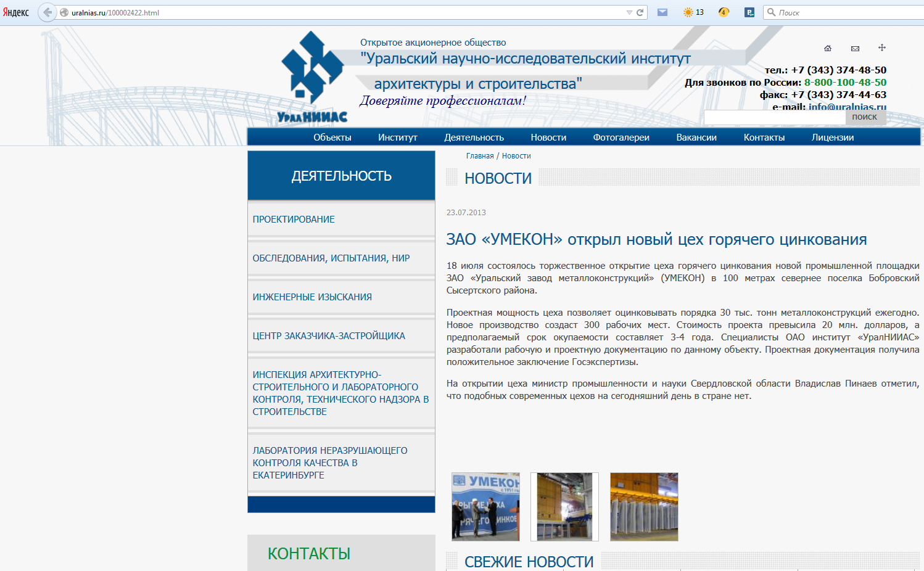Open ЛАБОРАТОРИЯ НЕРАЗРУШАЮЩЕГО КОНТРОЛЯ sidebar link
The image size is (924, 571).
pos(330,463)
